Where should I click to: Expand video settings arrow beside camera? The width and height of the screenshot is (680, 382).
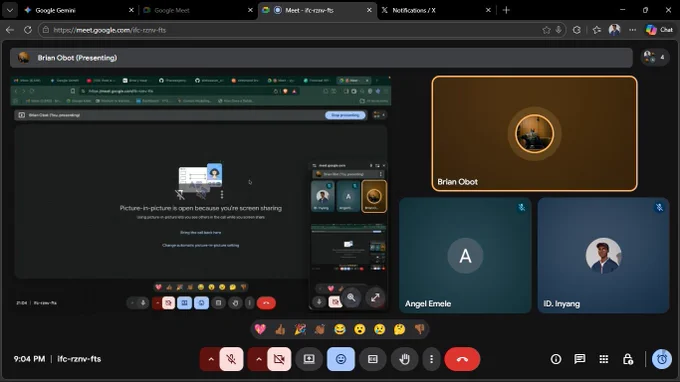point(258,359)
